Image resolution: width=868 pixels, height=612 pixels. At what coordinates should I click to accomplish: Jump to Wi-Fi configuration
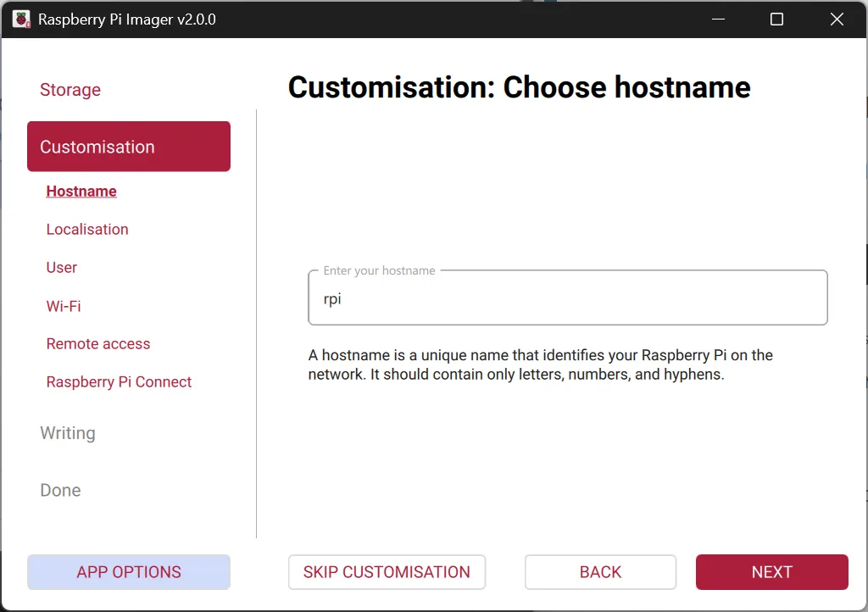[x=64, y=306]
